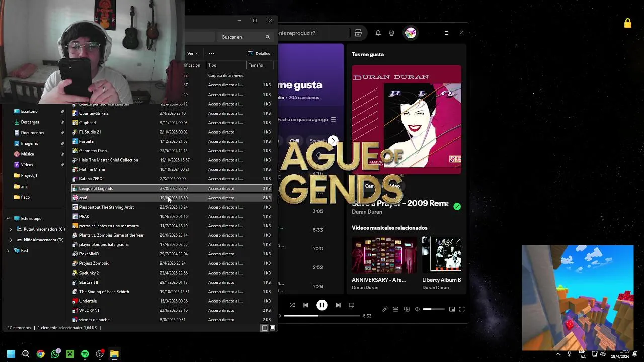Click the filter chips right arrow in Spotify

pos(333,141)
